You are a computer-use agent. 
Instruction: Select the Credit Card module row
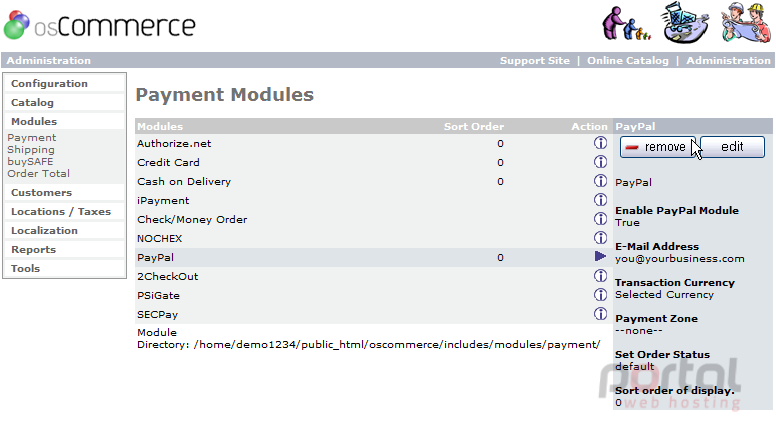point(374,162)
